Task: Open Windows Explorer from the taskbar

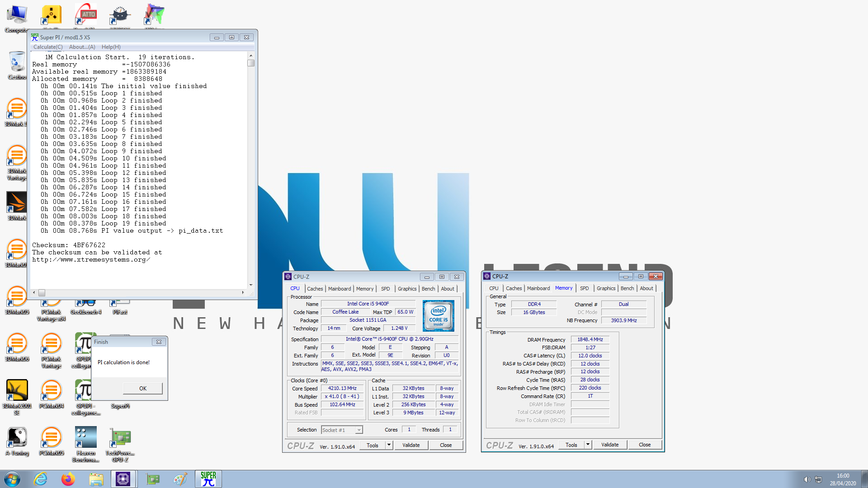Action: (x=96, y=479)
